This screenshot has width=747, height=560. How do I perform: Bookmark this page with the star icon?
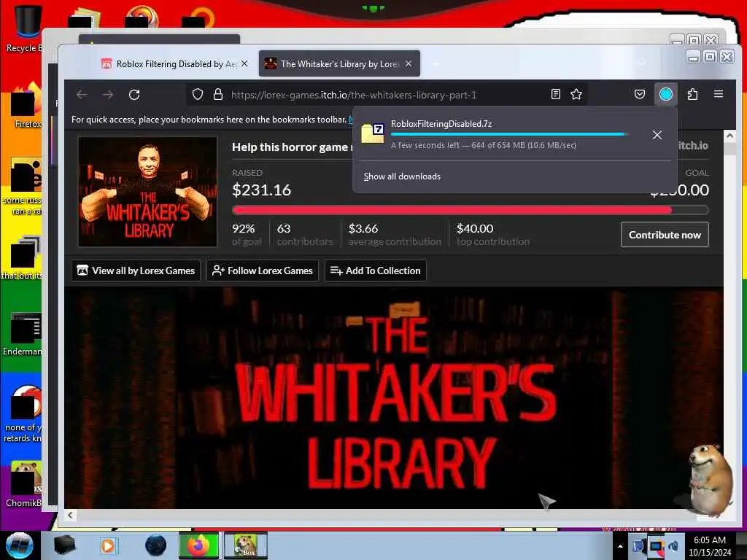[576, 94]
